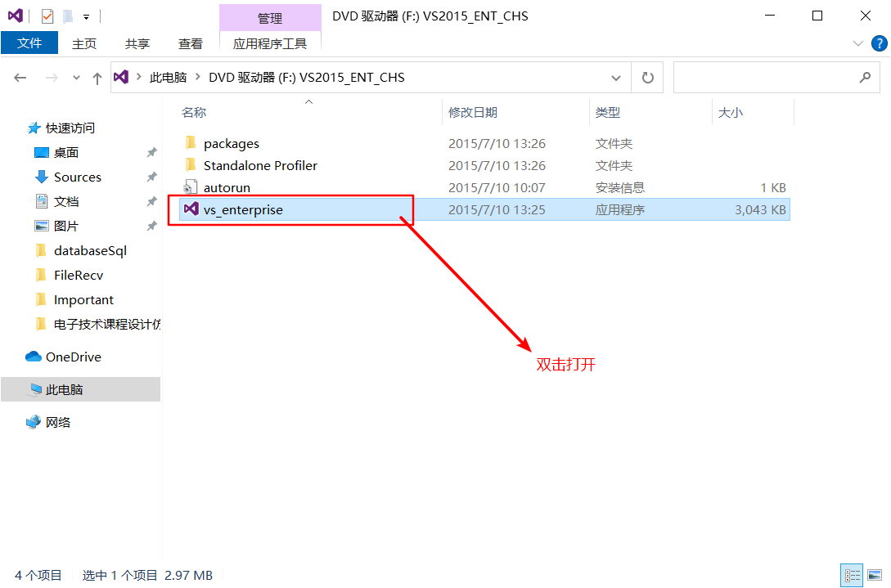This screenshot has width=891, height=588.
Task: Refresh the folder view
Action: 648,78
